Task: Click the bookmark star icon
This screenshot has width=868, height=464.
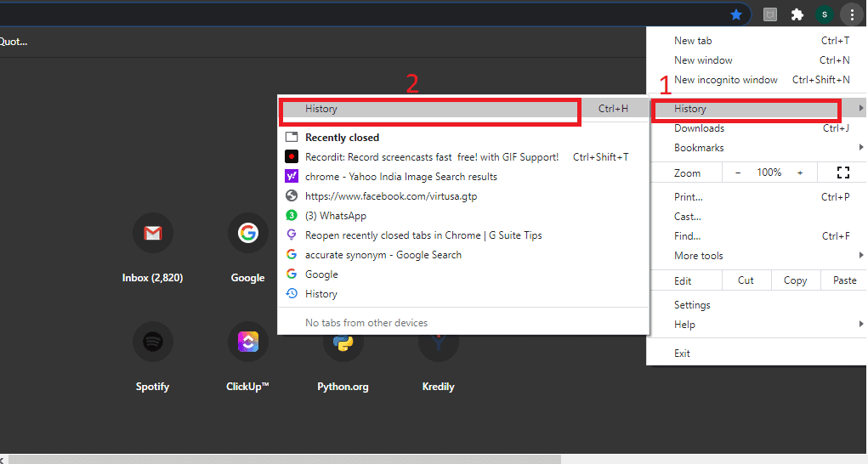Action: 735,14
